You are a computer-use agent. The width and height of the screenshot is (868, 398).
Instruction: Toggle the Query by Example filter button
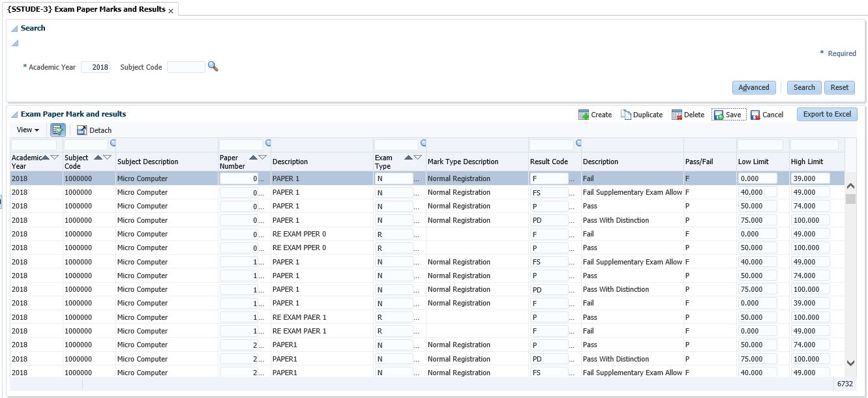pyautogui.click(x=58, y=130)
